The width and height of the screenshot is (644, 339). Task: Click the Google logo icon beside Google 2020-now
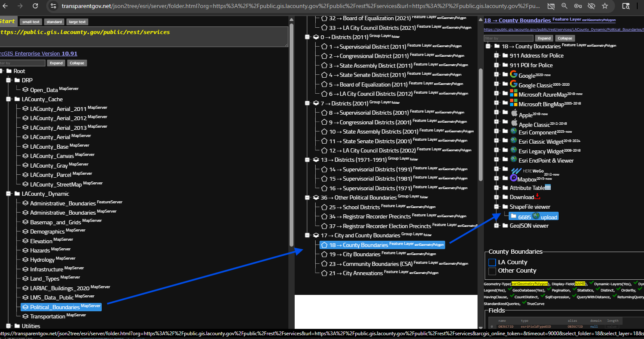point(513,74)
